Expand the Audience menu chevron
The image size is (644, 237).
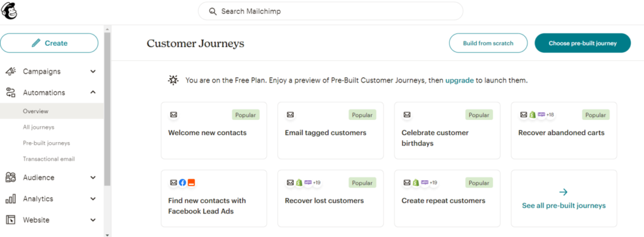click(93, 177)
